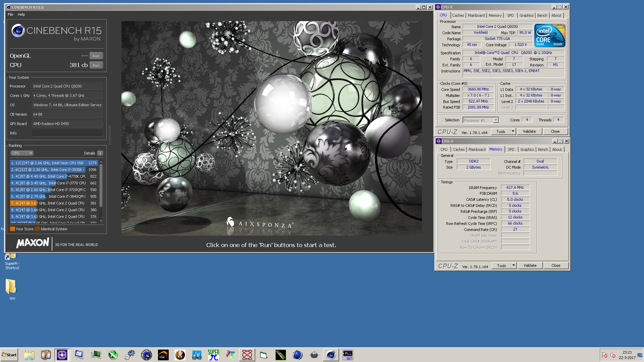Click the Intel Core 2 Quad logo
Image resolution: width=644 pixels, height=362 pixels.
click(x=550, y=35)
